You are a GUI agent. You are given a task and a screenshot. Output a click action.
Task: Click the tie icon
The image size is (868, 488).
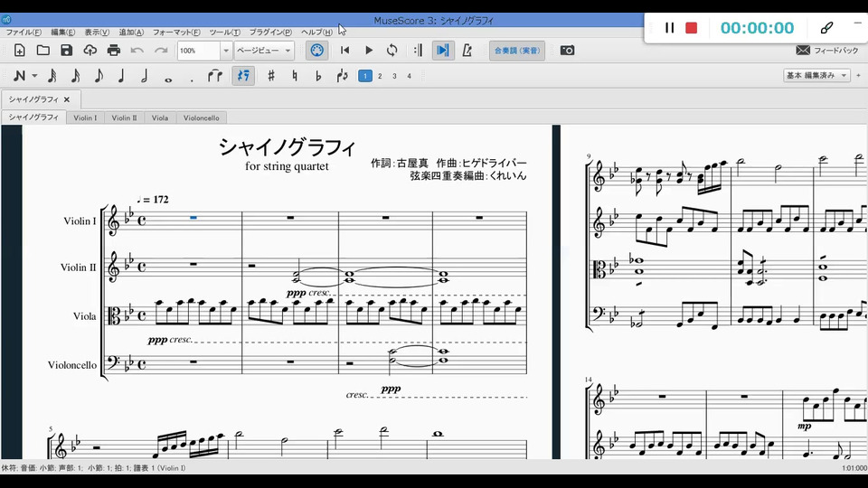[x=215, y=76]
